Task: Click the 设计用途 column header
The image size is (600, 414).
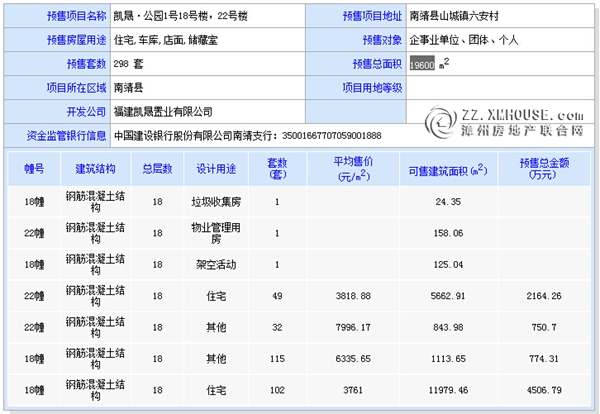Action: [217, 168]
